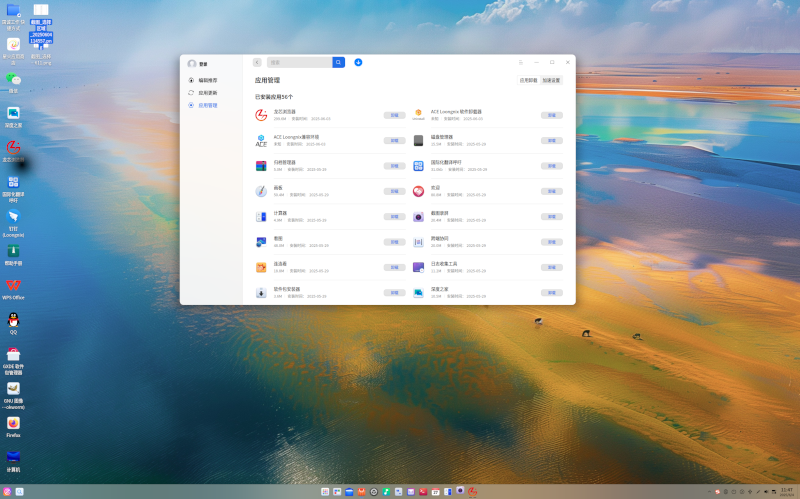The image size is (800, 499).
Task: Uninstall 国际化翻译平台 via its row button
Action: pyautogui.click(x=552, y=166)
